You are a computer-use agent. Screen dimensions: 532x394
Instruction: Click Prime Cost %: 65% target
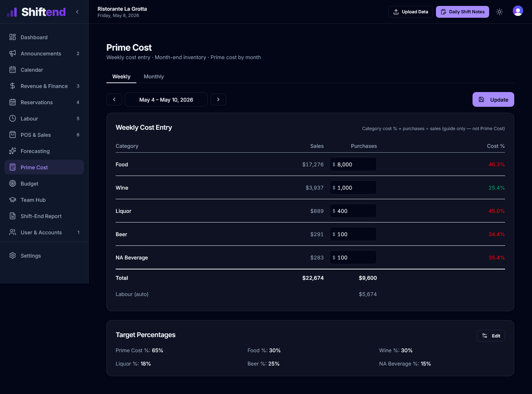pyautogui.click(x=139, y=350)
